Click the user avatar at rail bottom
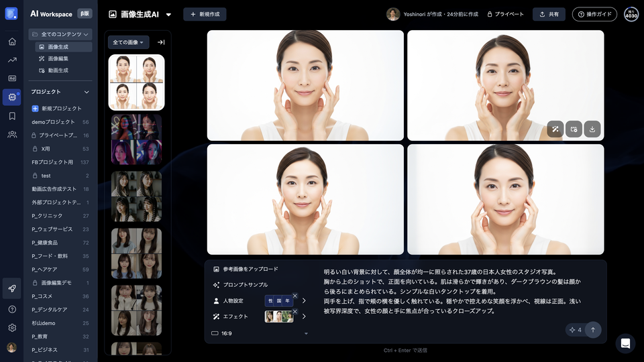This screenshot has width=644, height=362. (x=12, y=347)
